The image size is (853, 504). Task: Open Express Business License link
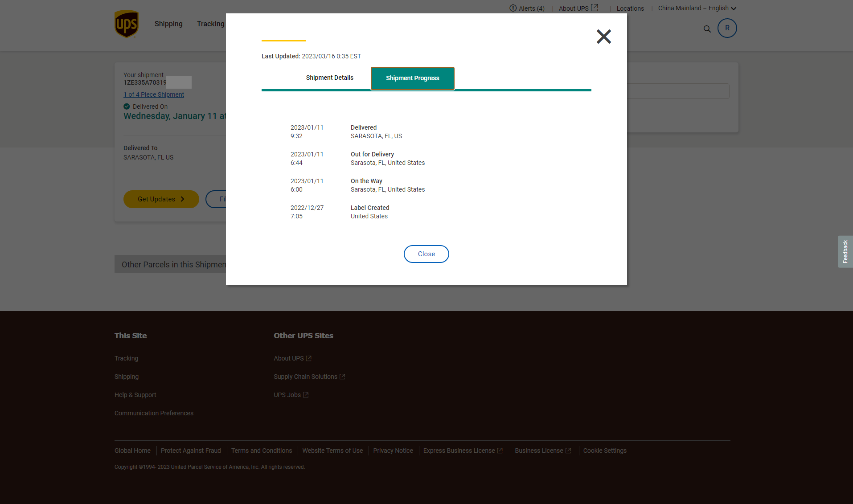click(463, 451)
